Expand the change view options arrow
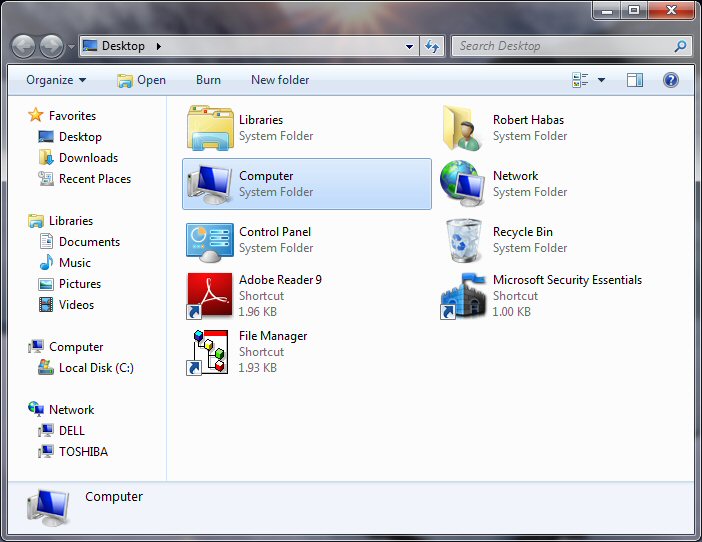The image size is (702, 542). click(601, 80)
